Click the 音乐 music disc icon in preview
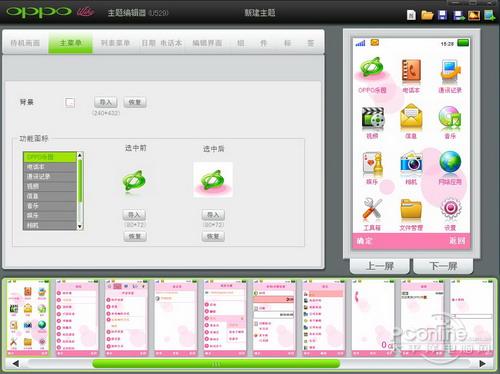This screenshot has width=500, height=374. 450,117
